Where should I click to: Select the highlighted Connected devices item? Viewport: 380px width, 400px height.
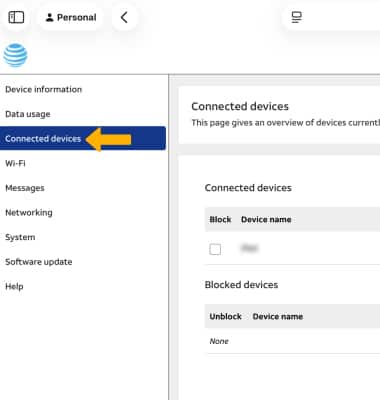tap(83, 138)
